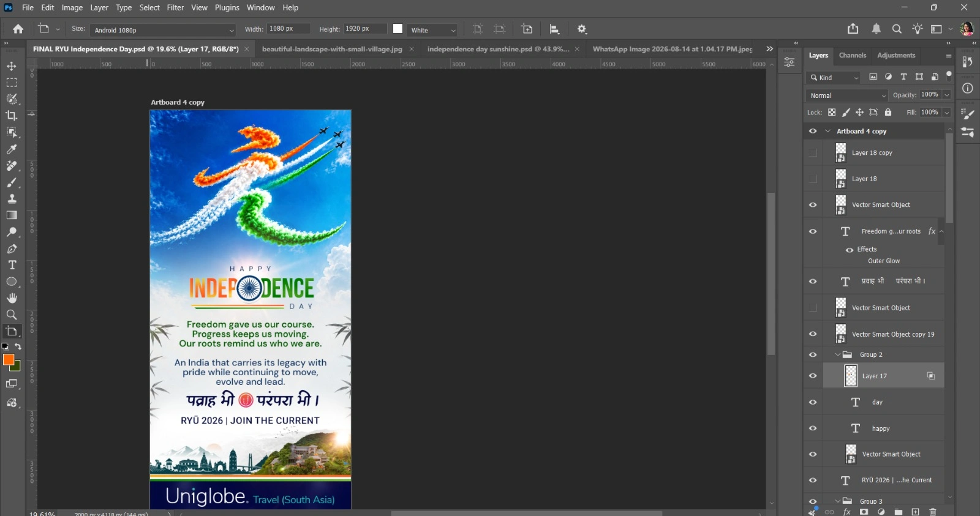Open the Layer menu
Viewport: 980px width, 516px height.
[99, 8]
